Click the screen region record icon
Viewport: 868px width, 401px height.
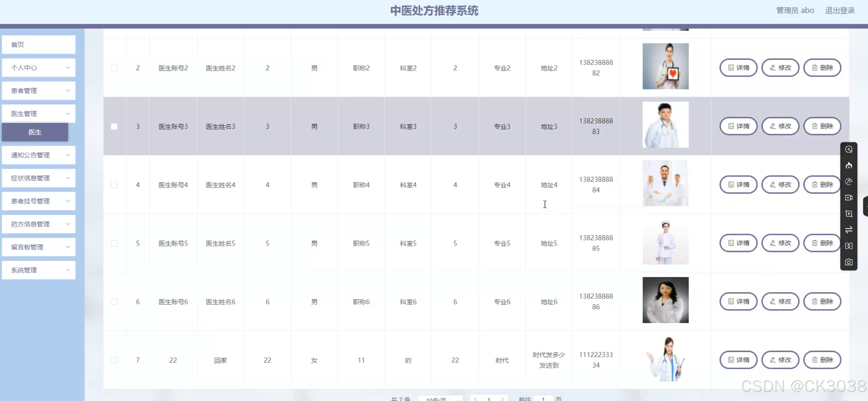click(x=848, y=214)
